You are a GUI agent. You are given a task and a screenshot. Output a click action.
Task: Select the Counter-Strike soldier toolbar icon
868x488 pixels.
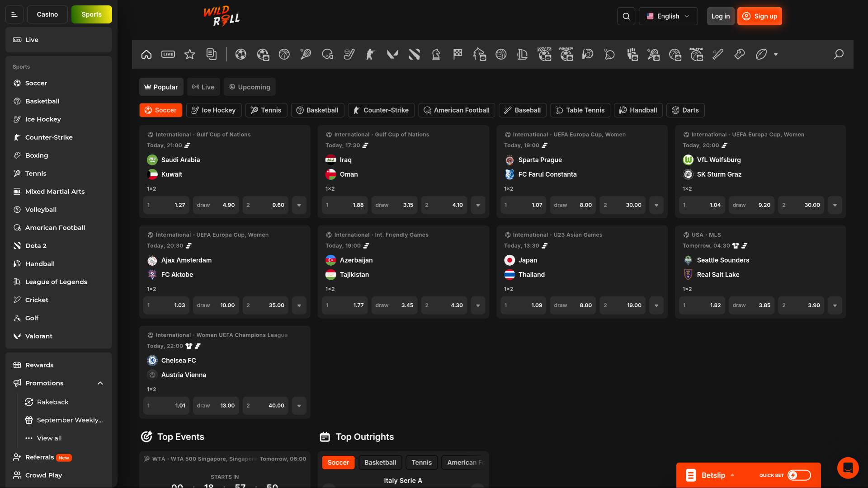coord(371,54)
